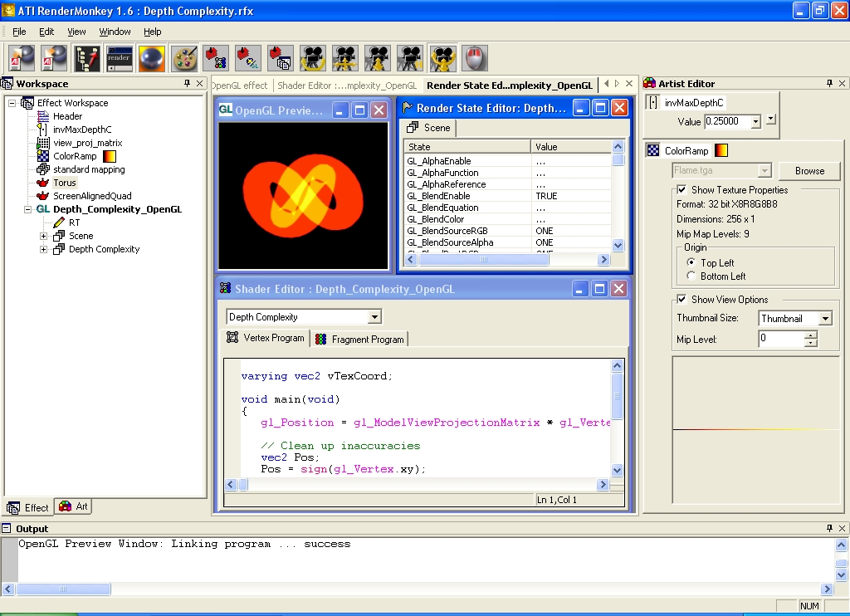Click the Header node icon in Workspace

point(43,116)
